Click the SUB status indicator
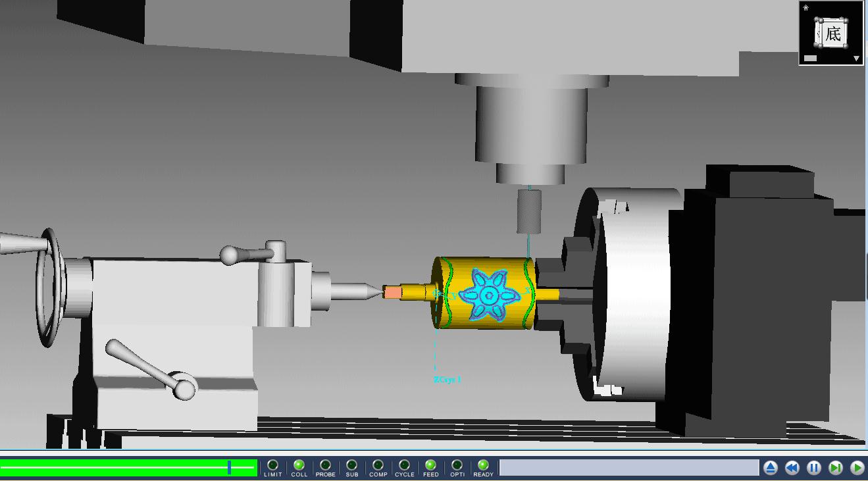868x481 pixels. point(351,465)
